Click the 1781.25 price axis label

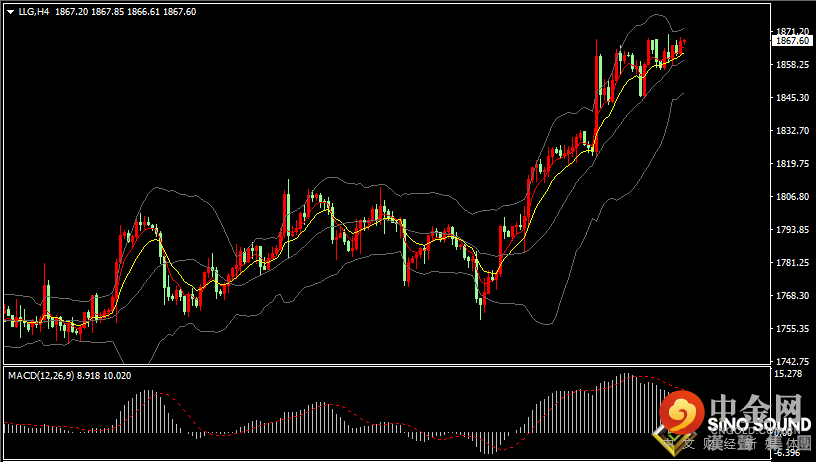point(792,263)
